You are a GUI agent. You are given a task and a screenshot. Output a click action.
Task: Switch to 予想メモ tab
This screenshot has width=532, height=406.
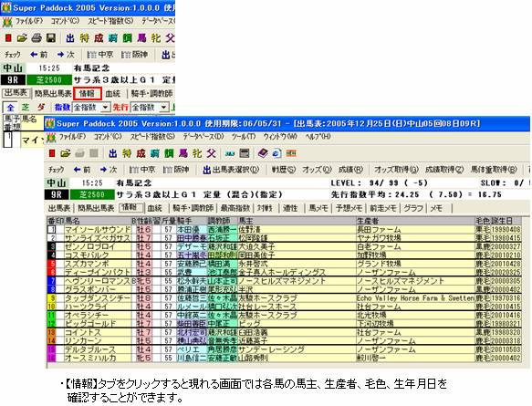[x=349, y=208]
